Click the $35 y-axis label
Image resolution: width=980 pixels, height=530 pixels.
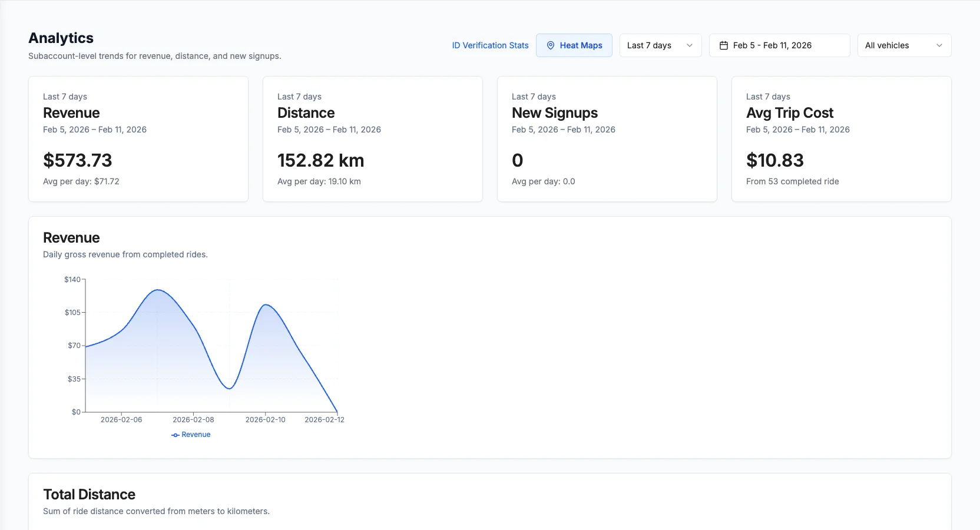74,379
